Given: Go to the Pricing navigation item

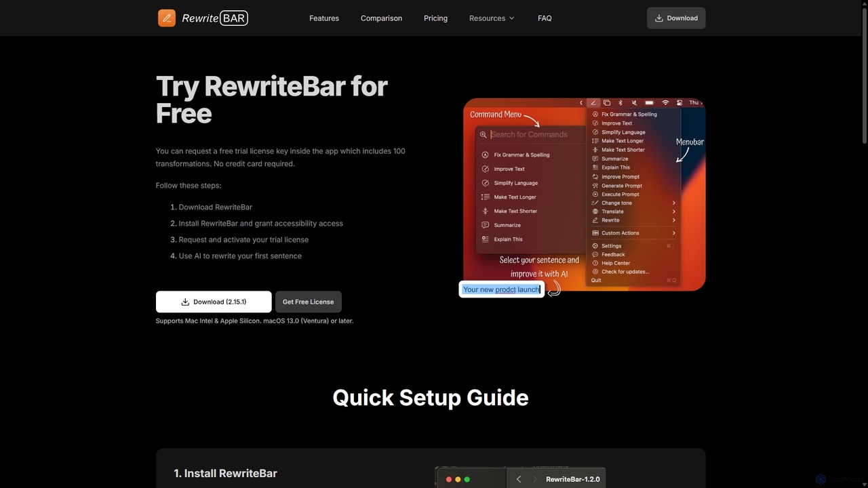Looking at the screenshot, I should pyautogui.click(x=435, y=18).
